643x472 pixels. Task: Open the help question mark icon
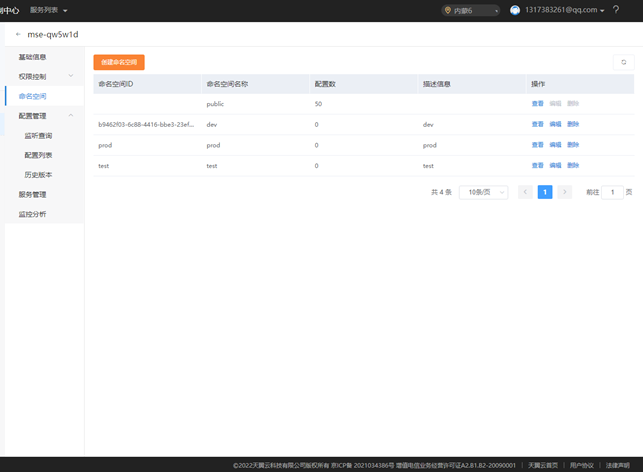[616, 10]
